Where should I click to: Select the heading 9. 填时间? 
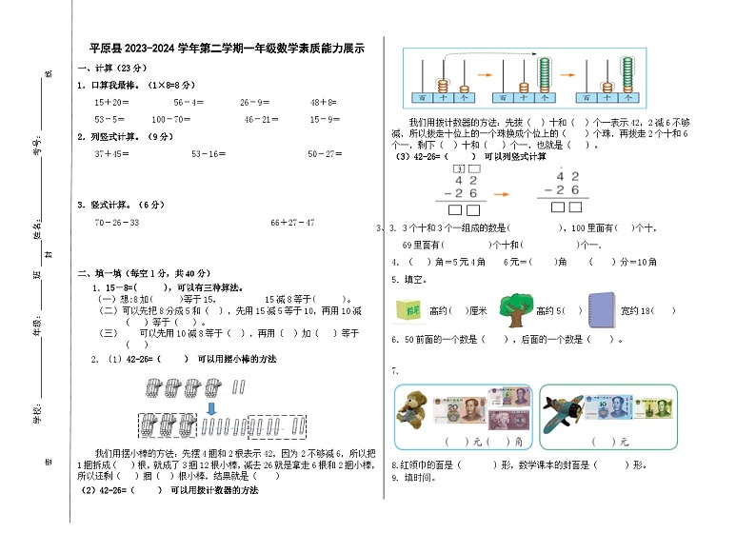[x=414, y=478]
